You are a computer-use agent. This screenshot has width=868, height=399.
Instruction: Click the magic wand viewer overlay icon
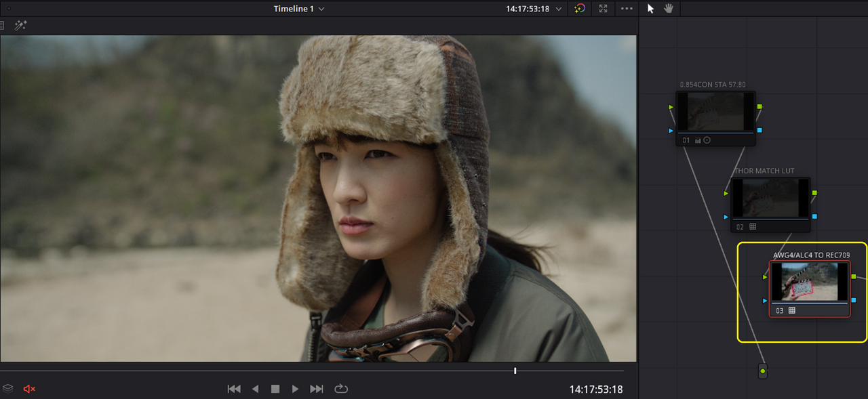pos(21,26)
